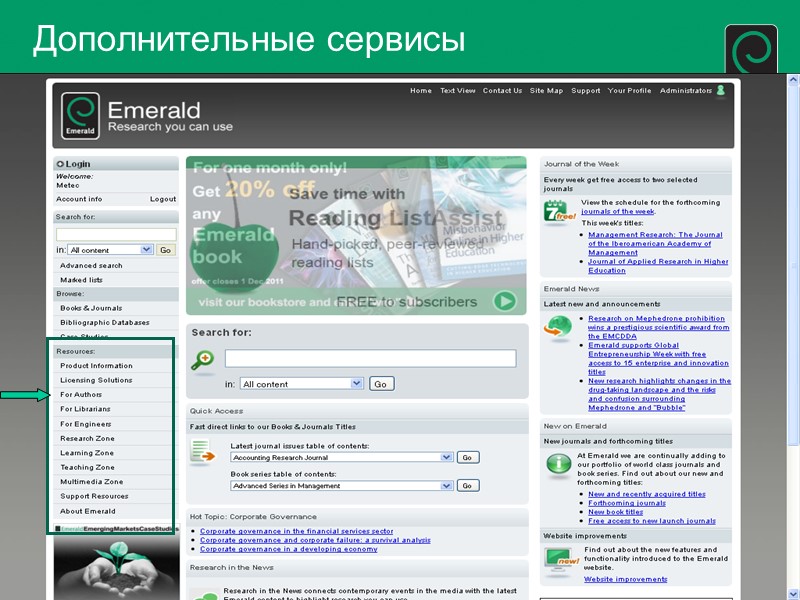This screenshot has height=600, width=800.
Task: Open Website improvements link
Action: coord(626,579)
